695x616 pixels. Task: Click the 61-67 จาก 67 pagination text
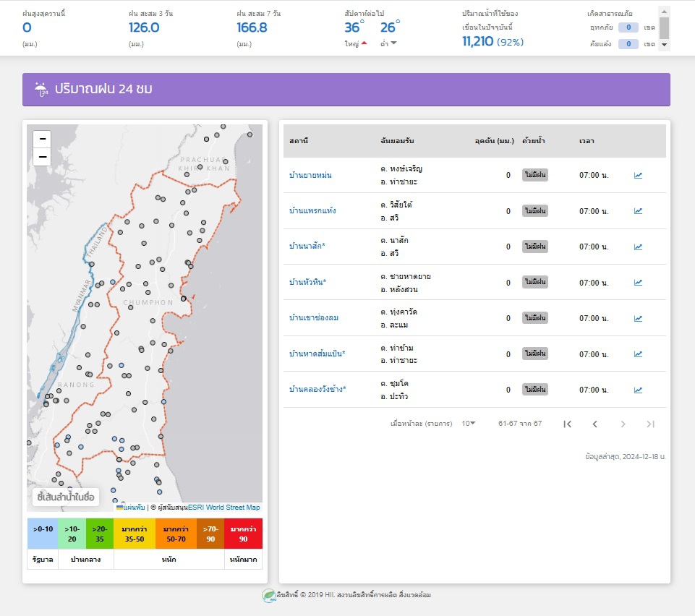tap(520, 423)
